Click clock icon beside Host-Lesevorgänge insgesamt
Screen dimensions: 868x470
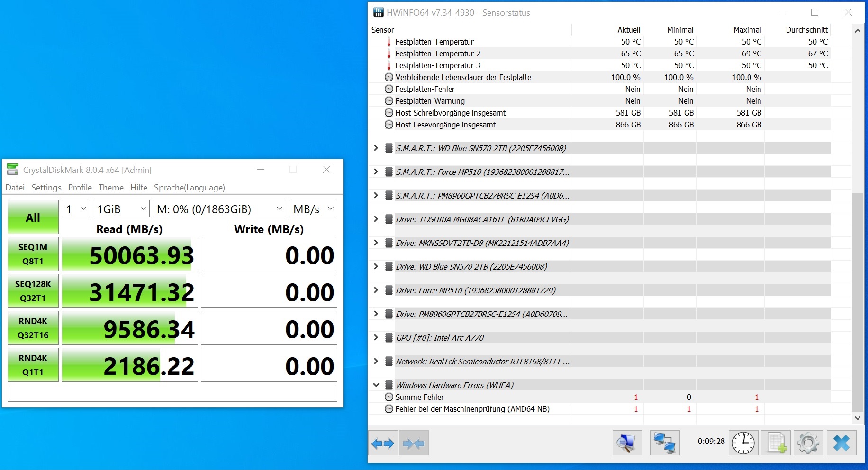[389, 125]
